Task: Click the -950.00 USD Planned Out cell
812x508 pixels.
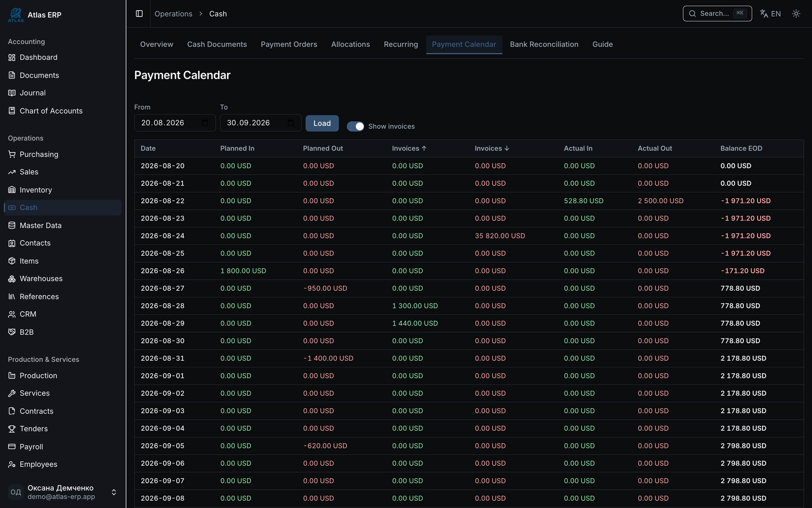Action: coord(325,288)
